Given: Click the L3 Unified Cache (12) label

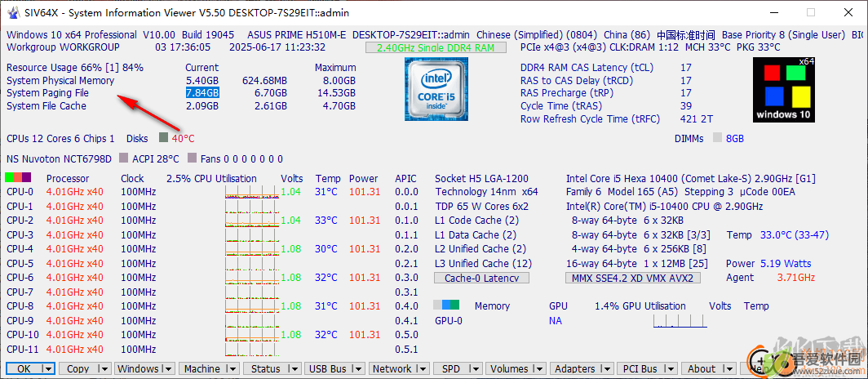Looking at the screenshot, I should click(x=483, y=263).
